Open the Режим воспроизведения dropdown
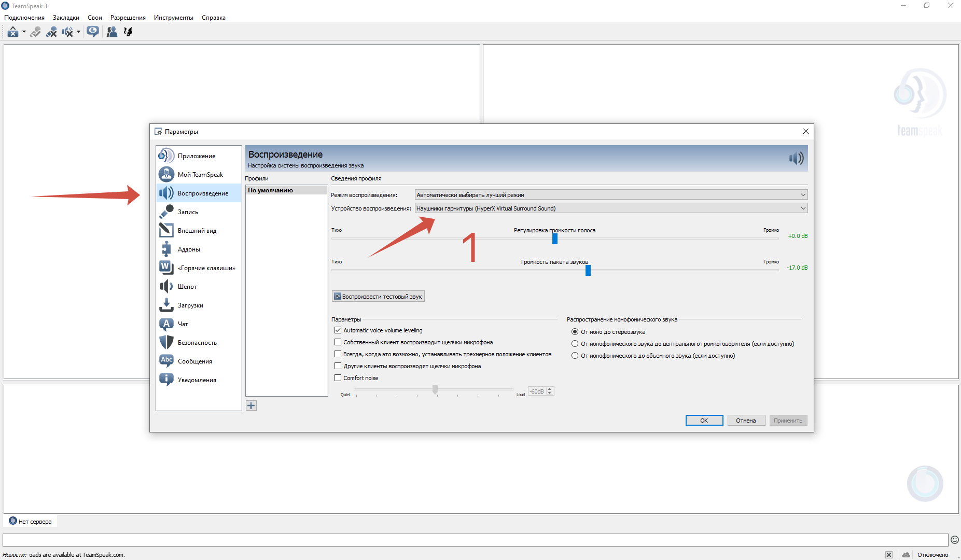This screenshot has width=961, height=560. (611, 195)
